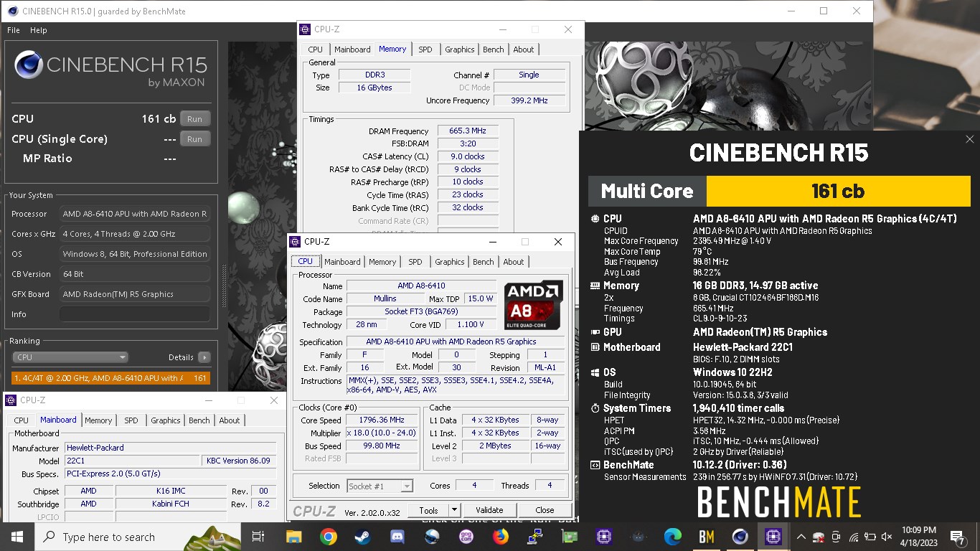Click the Close button in CPU-Z
This screenshot has height=551, width=980.
click(x=545, y=510)
